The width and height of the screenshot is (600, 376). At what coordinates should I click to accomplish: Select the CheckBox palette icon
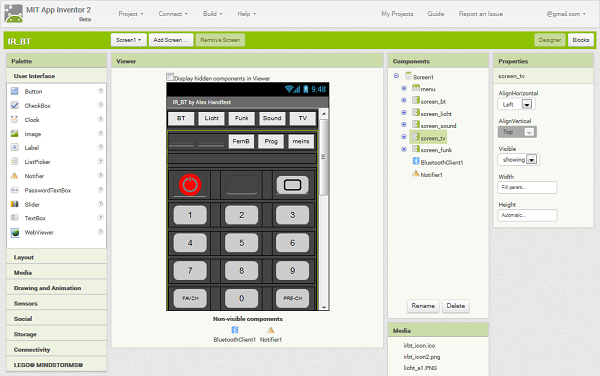click(15, 105)
